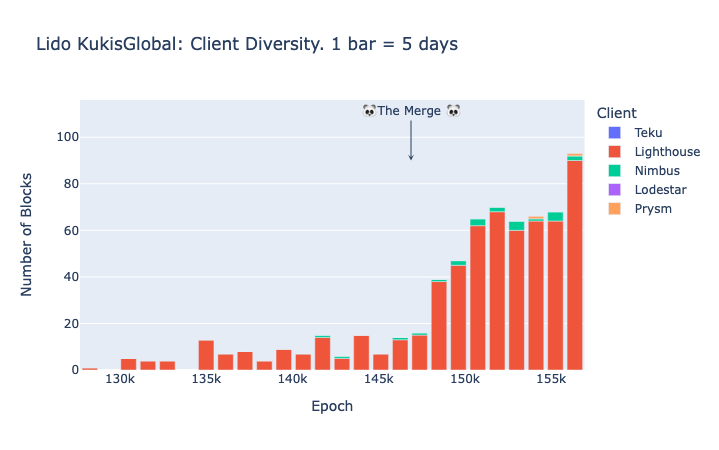Click the 130k x-axis tick label
Image resolution: width=719 pixels, height=450 pixels.
pyautogui.click(x=120, y=379)
